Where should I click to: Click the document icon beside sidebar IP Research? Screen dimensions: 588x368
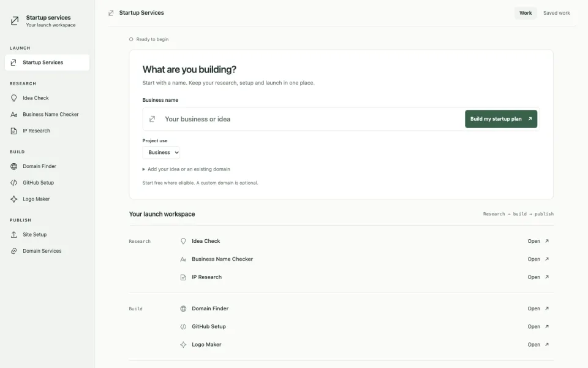click(14, 131)
